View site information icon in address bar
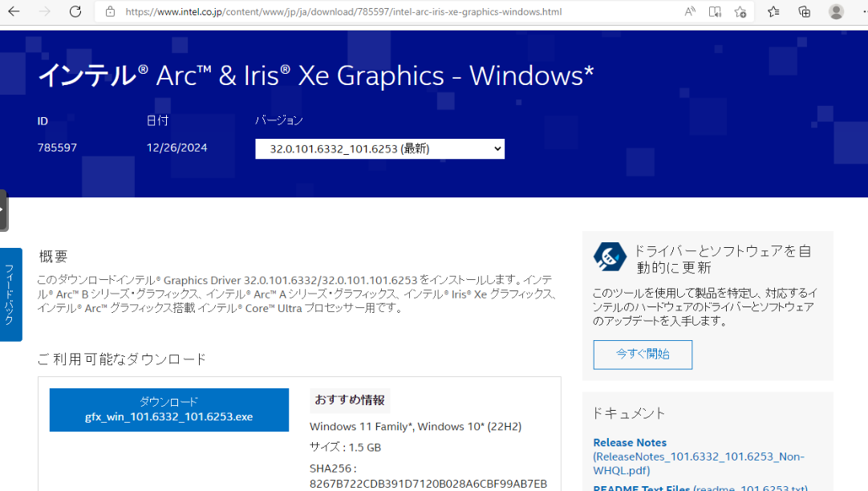The width and height of the screenshot is (868, 491). (x=110, y=12)
